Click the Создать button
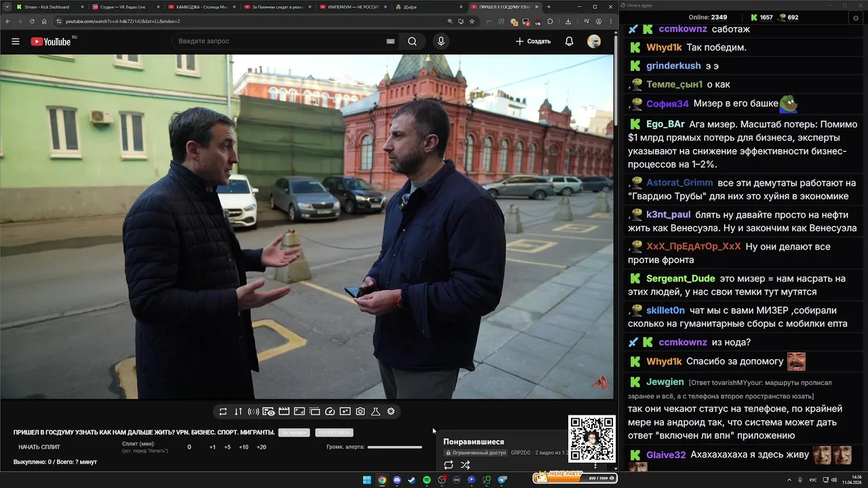The width and height of the screenshot is (868, 488). pos(533,41)
